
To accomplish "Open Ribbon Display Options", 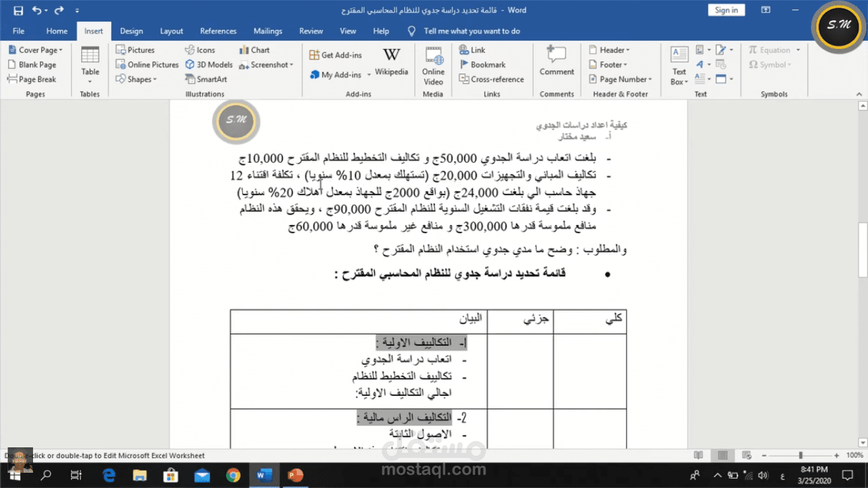I will point(766,10).
